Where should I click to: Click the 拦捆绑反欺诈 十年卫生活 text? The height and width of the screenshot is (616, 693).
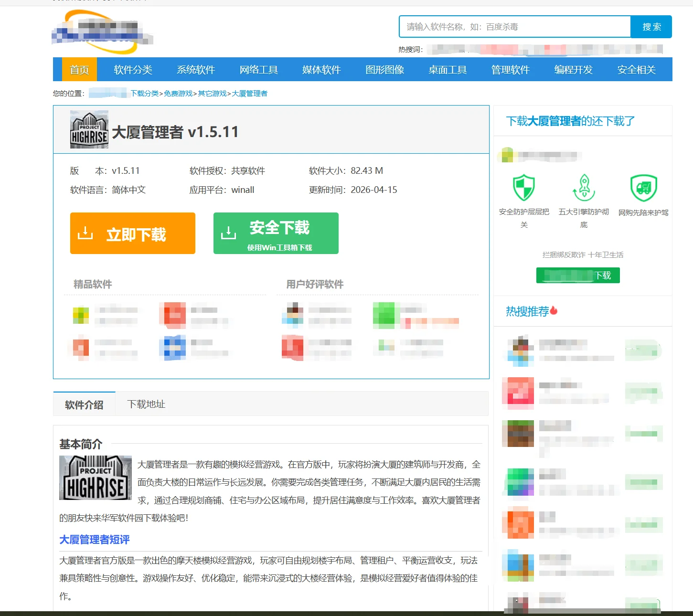583,255
